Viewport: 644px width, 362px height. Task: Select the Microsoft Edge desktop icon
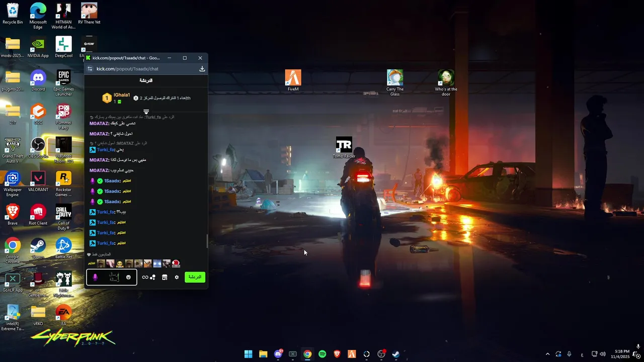38,16
